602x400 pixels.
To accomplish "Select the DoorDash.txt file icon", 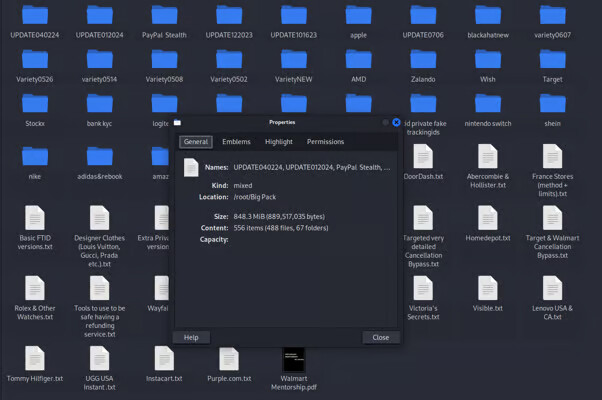I will pos(423,156).
